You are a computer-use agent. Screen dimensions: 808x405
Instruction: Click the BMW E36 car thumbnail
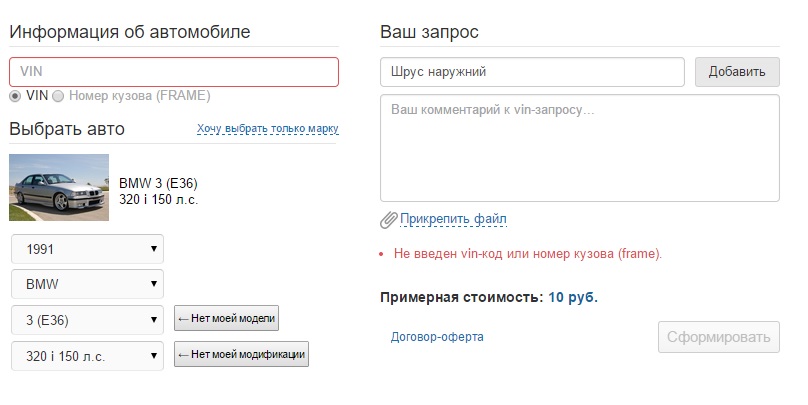(59, 188)
